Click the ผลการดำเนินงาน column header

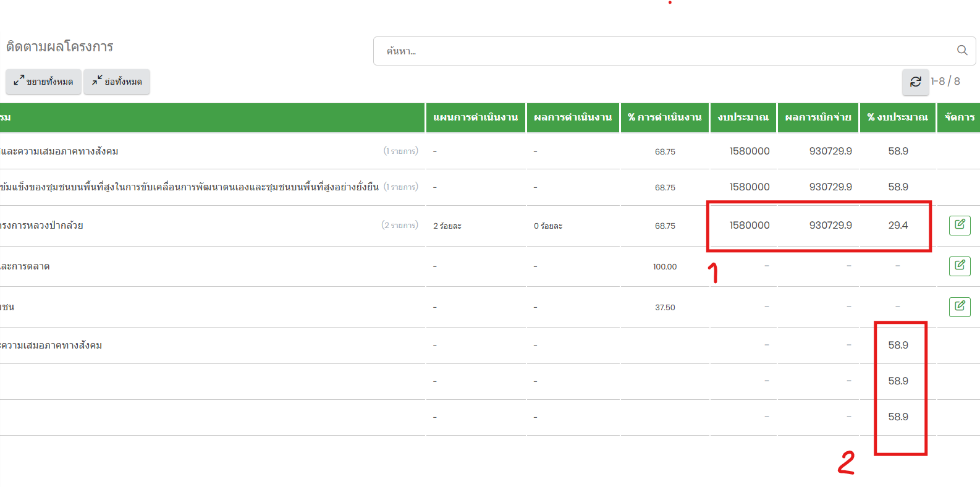pos(572,117)
